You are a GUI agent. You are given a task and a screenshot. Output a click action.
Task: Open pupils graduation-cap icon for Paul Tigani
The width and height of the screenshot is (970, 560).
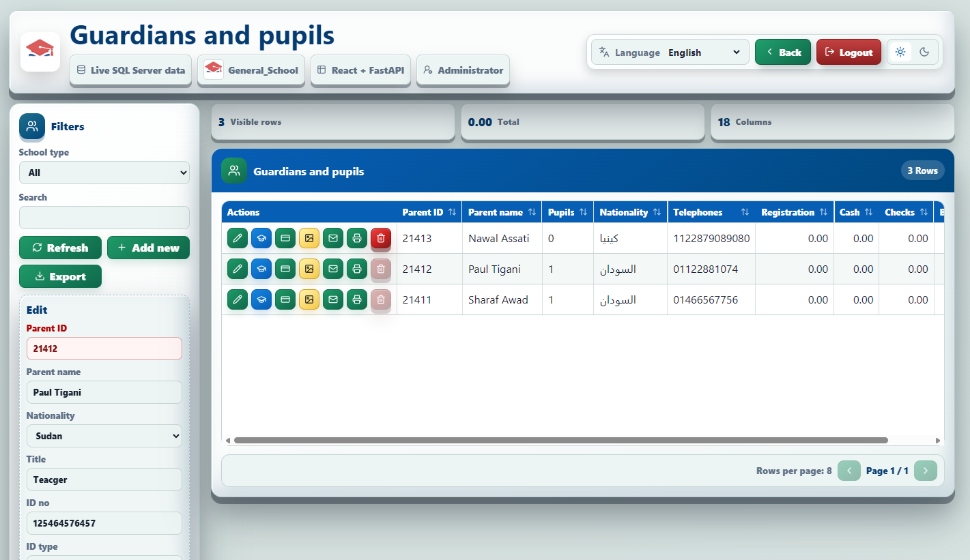(261, 269)
